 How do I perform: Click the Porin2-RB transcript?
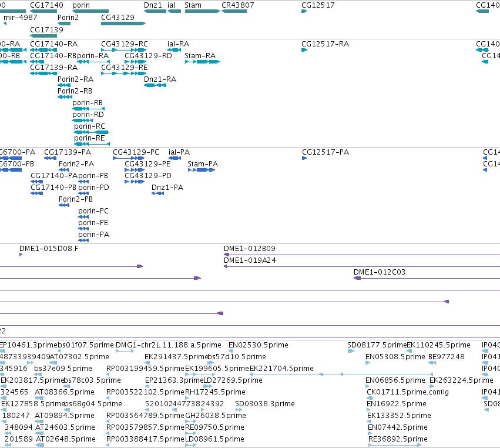click(x=65, y=97)
